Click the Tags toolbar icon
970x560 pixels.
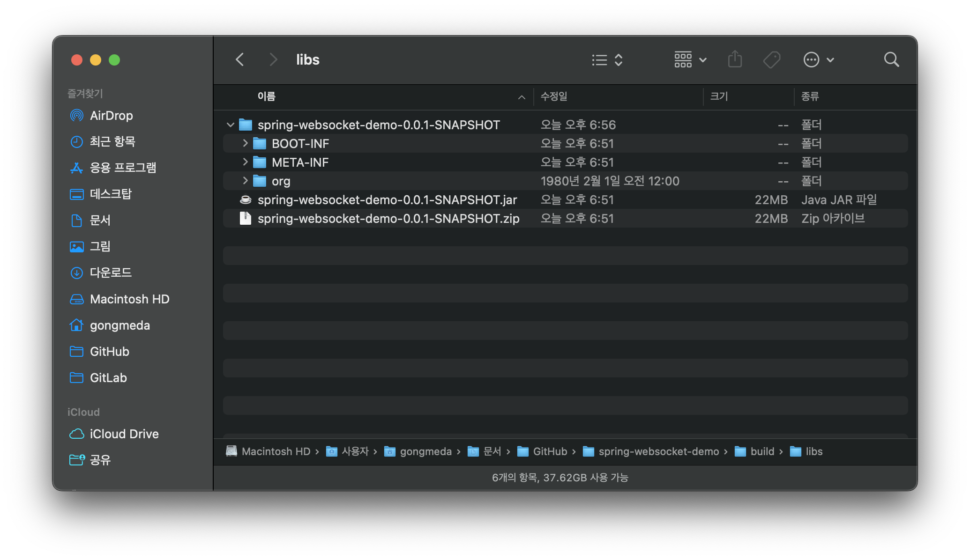click(772, 59)
